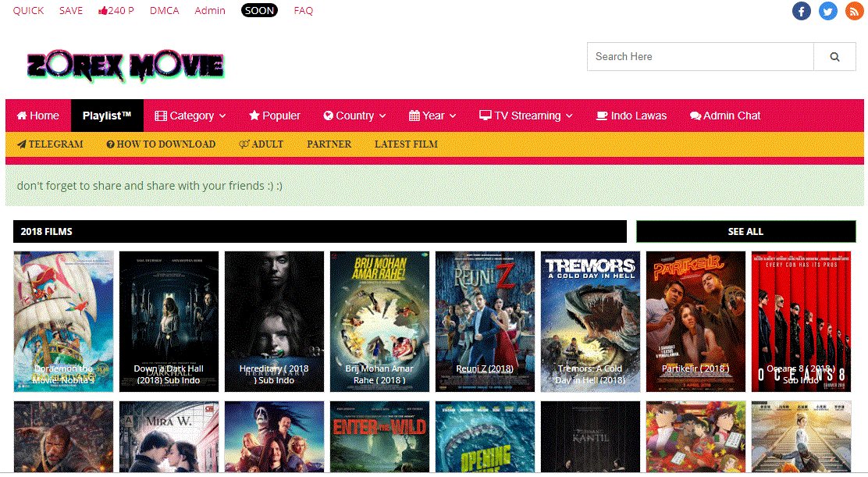Viewport: 868px width, 477px height.
Task: Open Tremors: A Cold Day in Hell poster
Action: (590, 322)
